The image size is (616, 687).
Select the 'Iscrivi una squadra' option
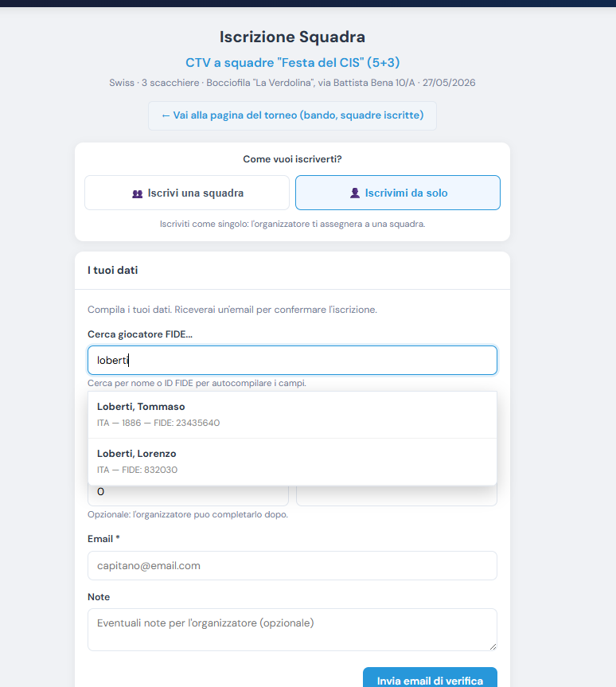click(x=187, y=193)
